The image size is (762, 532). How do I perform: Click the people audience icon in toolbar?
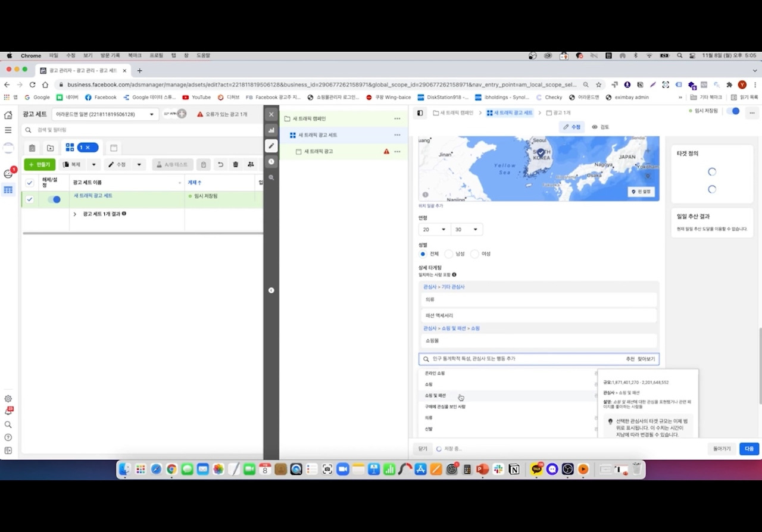(x=251, y=164)
